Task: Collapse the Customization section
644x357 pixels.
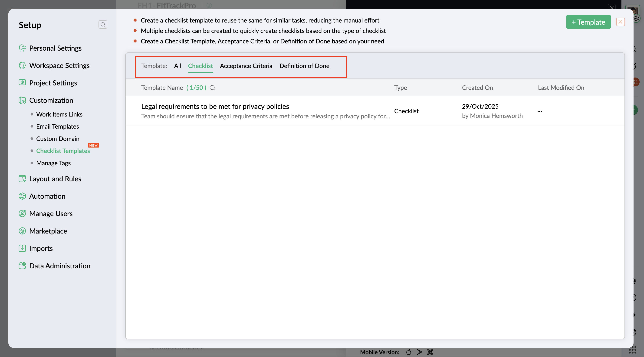Action: 51,100
